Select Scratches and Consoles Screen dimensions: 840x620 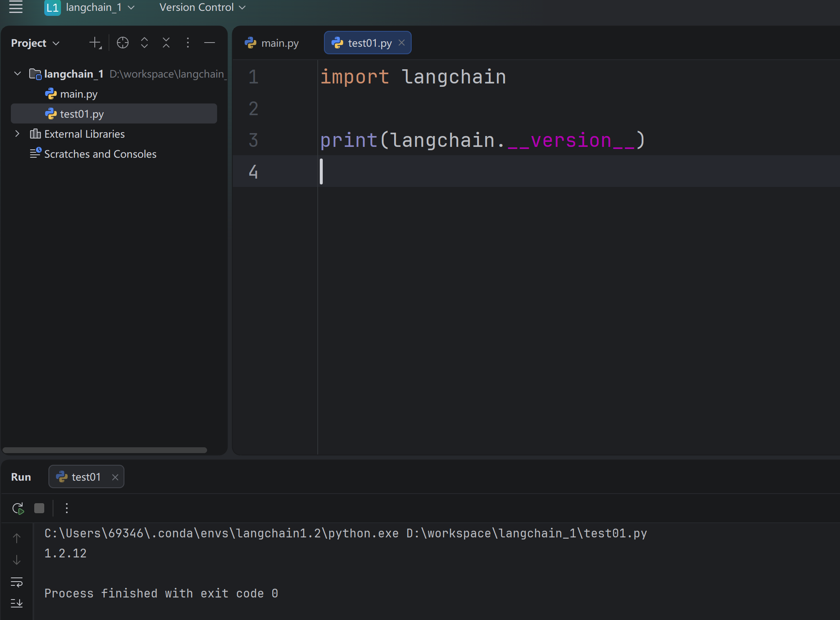click(100, 154)
